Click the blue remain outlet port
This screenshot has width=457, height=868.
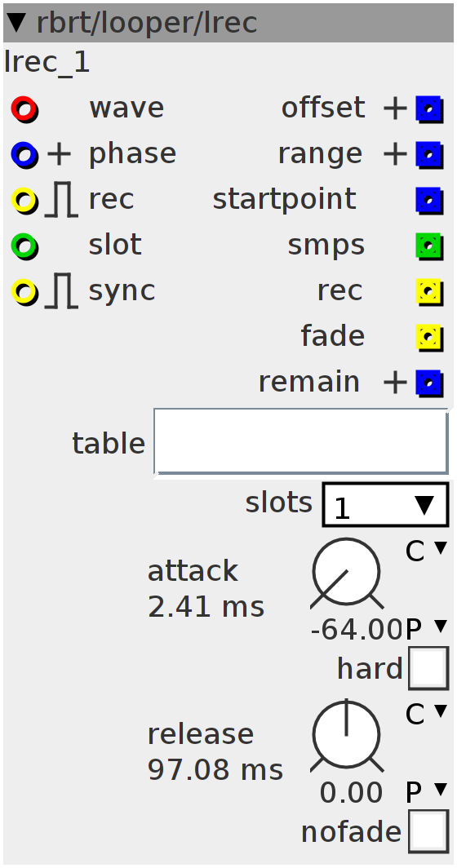click(x=429, y=383)
